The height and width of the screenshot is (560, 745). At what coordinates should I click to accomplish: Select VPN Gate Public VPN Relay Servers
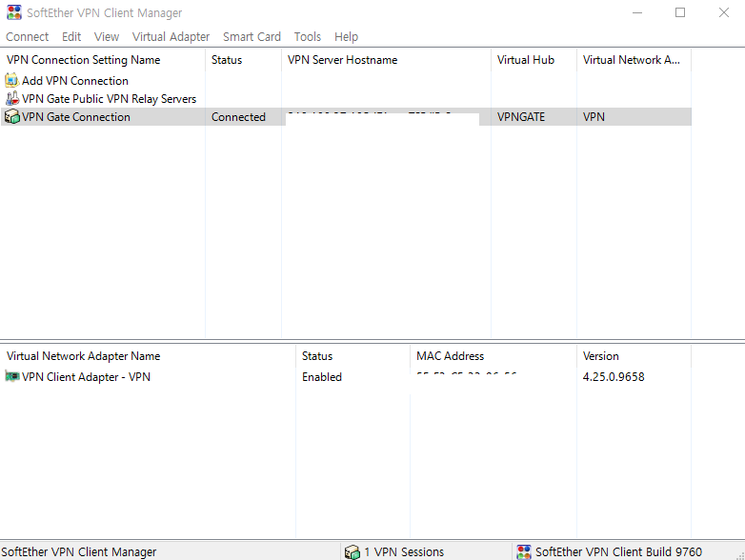tap(109, 99)
